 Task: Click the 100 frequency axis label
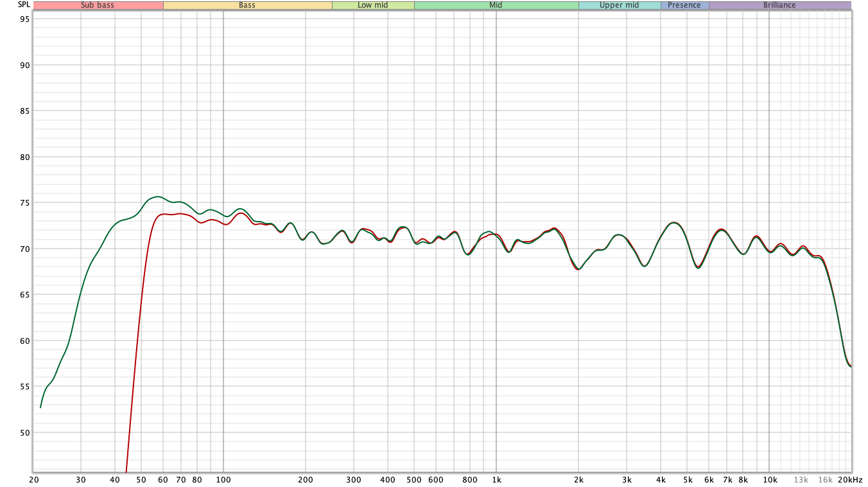tap(223, 480)
